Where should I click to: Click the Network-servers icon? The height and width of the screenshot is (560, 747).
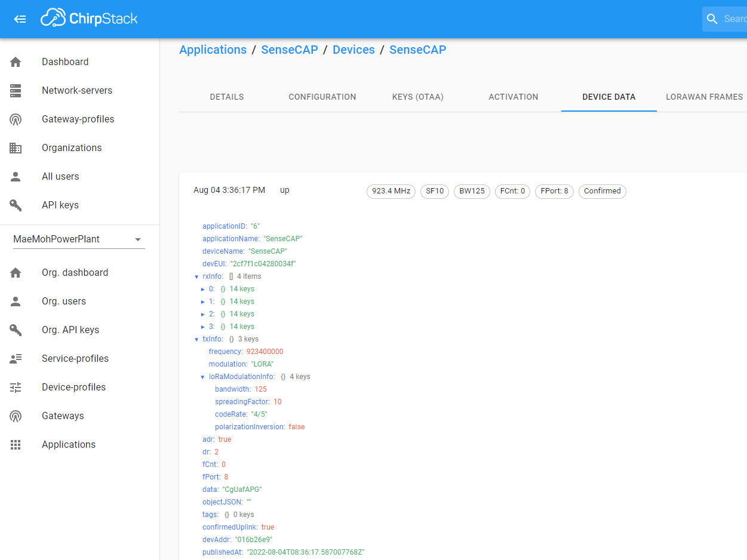pyautogui.click(x=16, y=91)
